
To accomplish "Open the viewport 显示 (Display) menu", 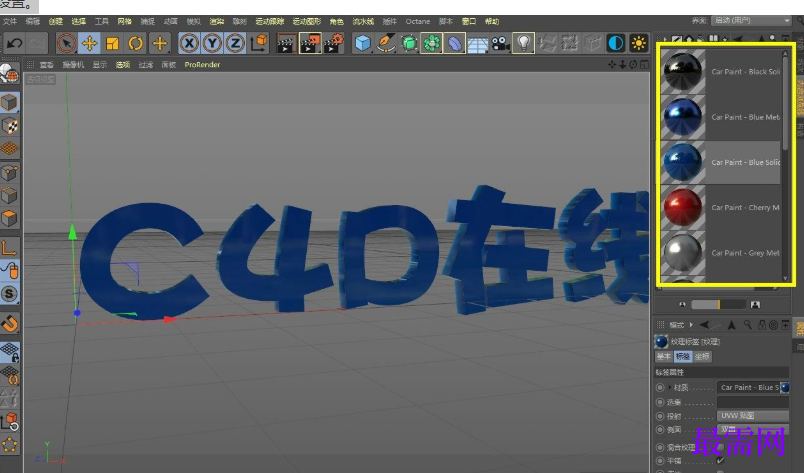I will click(x=99, y=65).
